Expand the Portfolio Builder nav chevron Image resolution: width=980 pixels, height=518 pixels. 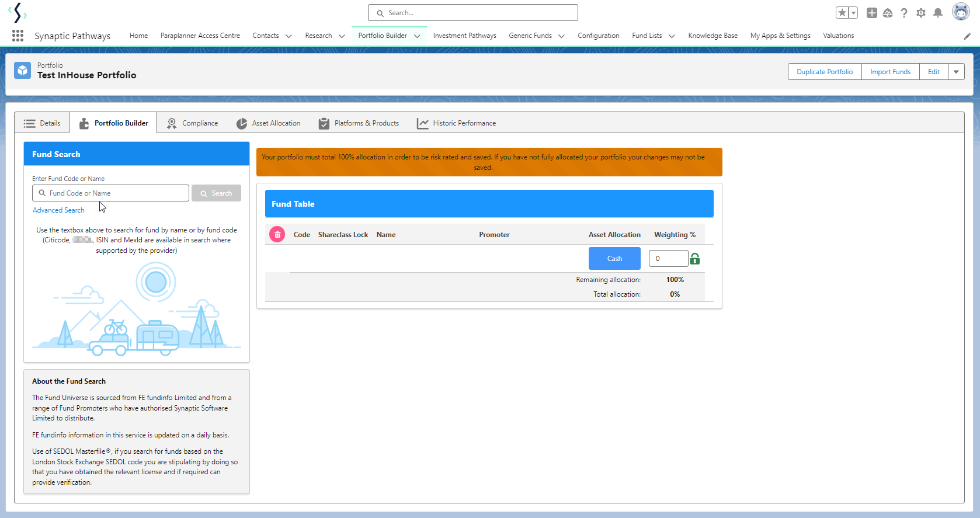(x=417, y=36)
